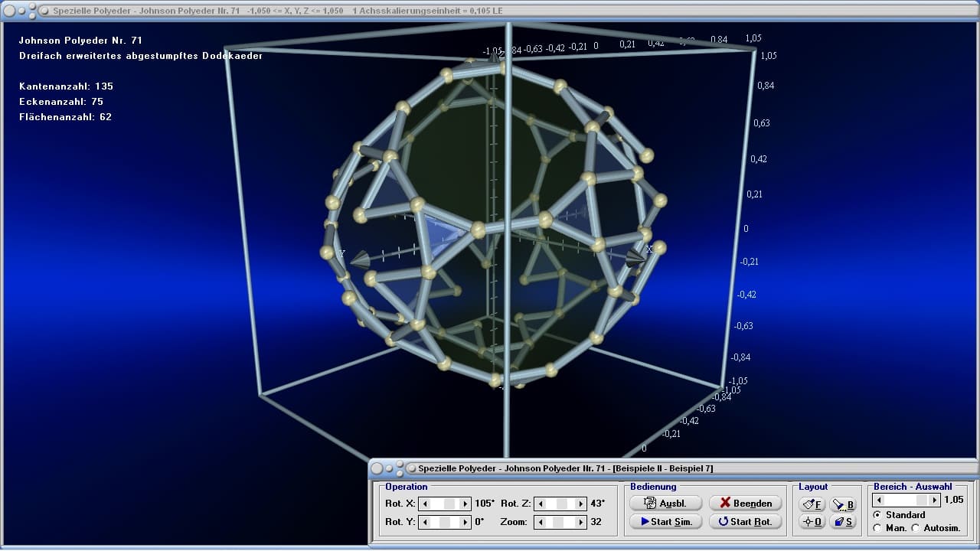Click the Layout S cube button
980x551 pixels.
coord(843,522)
